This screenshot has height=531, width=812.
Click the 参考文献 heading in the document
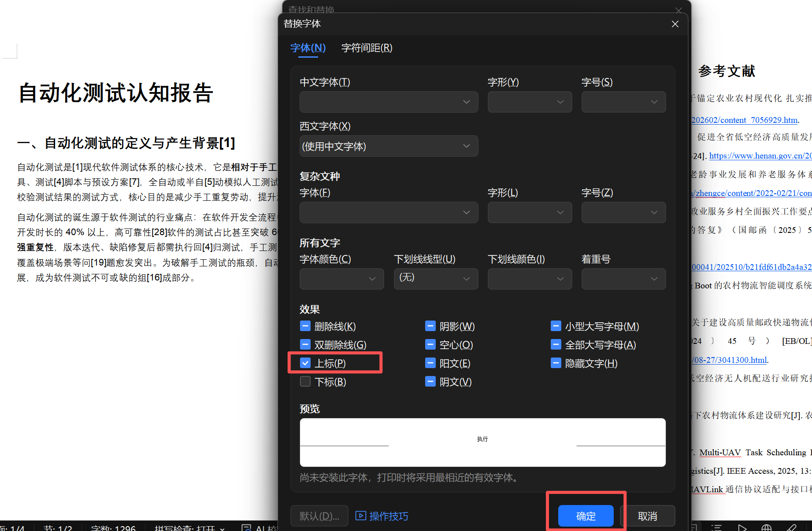tap(727, 71)
